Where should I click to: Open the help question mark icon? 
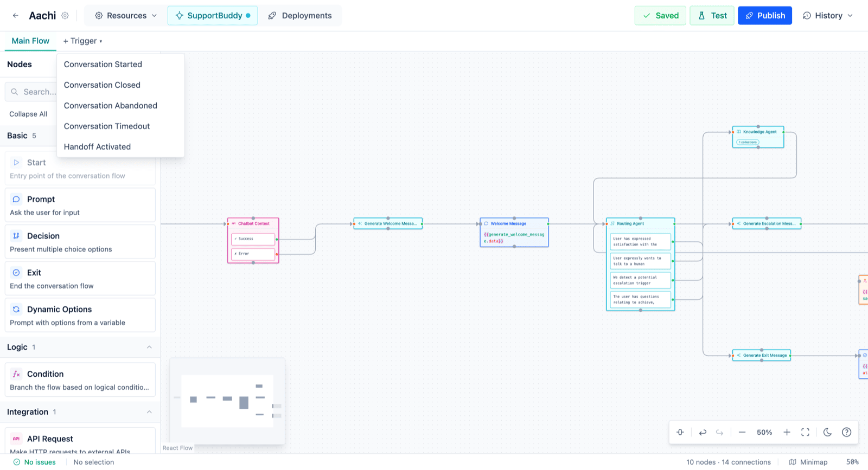point(846,433)
